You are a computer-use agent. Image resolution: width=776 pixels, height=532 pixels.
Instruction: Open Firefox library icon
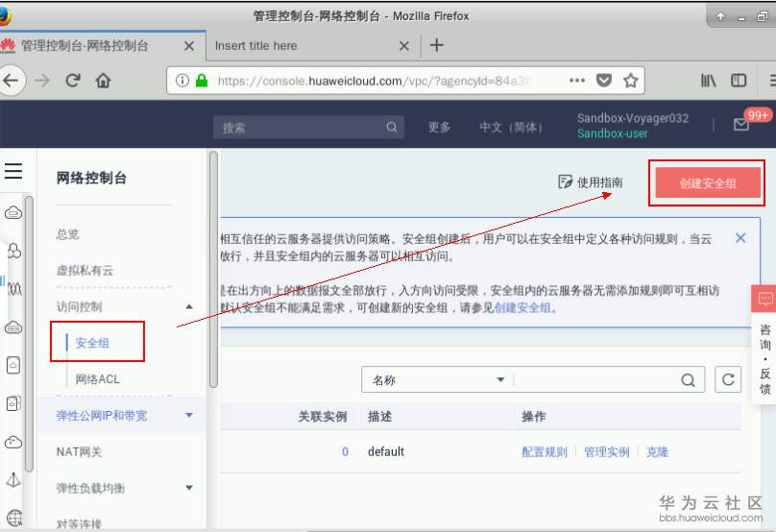tap(708, 80)
